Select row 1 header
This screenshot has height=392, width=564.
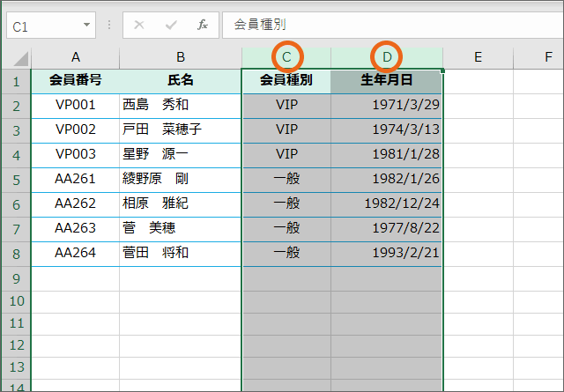16,82
